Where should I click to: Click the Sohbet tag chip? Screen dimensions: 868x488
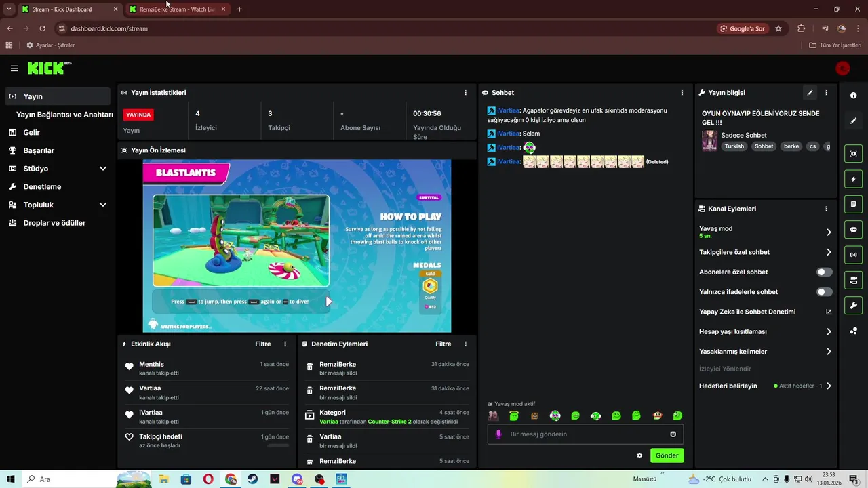click(764, 146)
